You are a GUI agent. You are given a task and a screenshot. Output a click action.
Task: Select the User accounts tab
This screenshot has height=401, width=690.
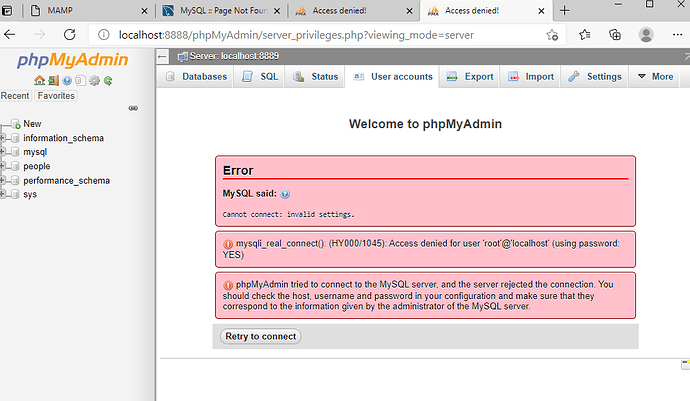point(393,77)
